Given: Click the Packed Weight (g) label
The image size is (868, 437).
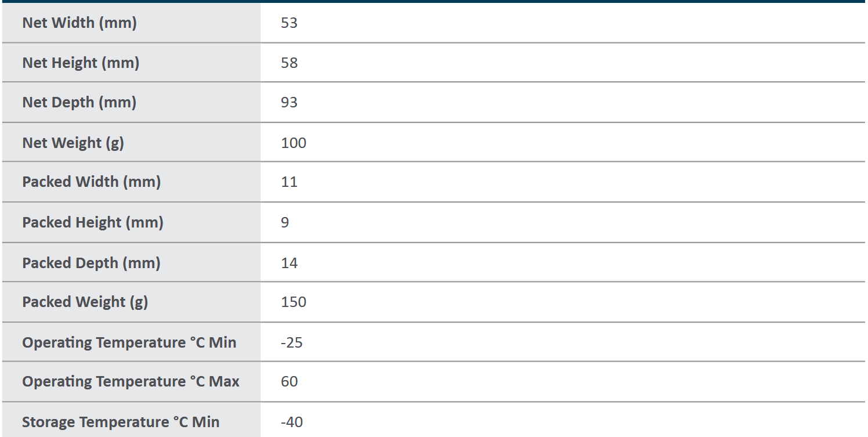Looking at the screenshot, I should (x=85, y=302).
